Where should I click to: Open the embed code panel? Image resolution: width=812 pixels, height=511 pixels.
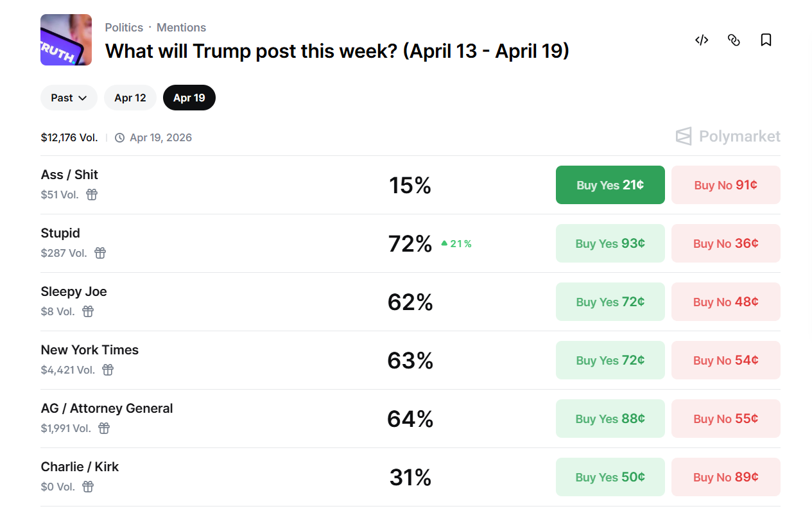pos(701,40)
